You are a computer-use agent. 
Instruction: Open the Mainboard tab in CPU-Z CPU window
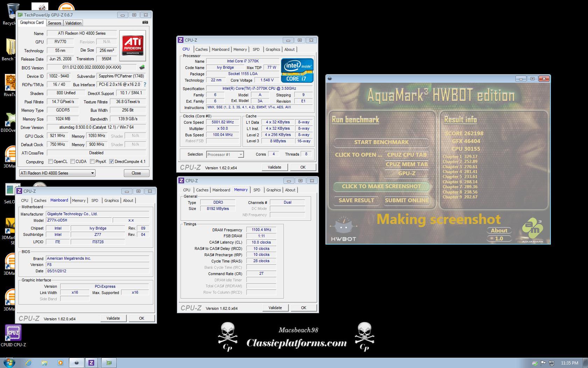coord(220,49)
